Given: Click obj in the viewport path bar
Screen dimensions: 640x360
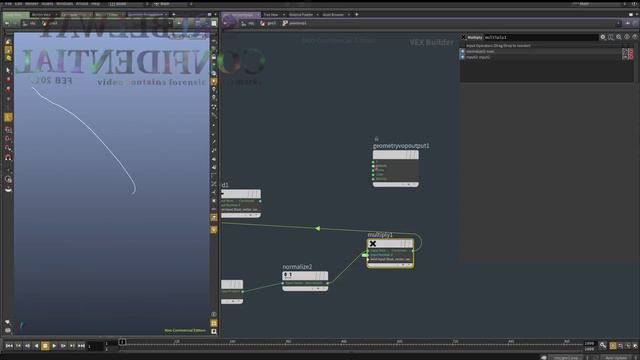Looking at the screenshot, I should click(x=29, y=23).
